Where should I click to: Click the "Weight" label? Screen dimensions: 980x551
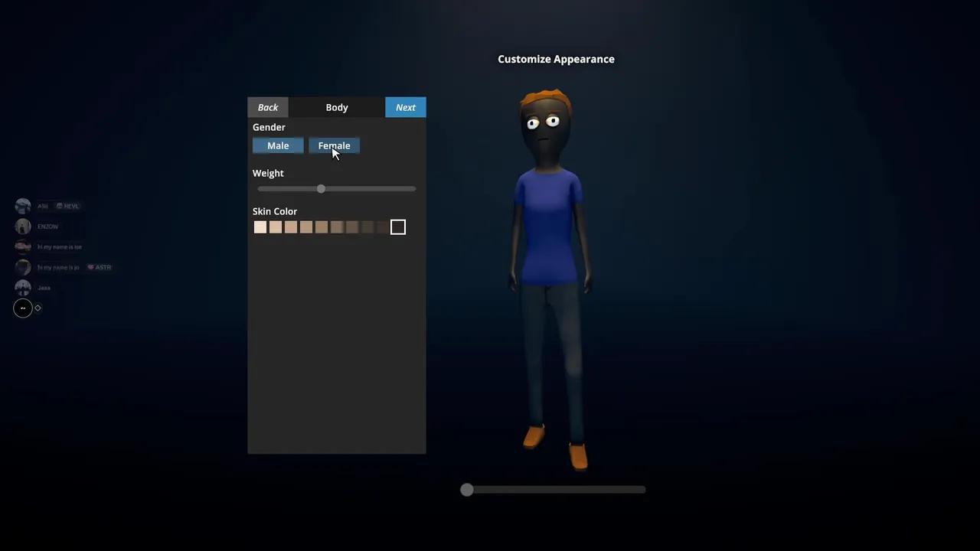268,173
